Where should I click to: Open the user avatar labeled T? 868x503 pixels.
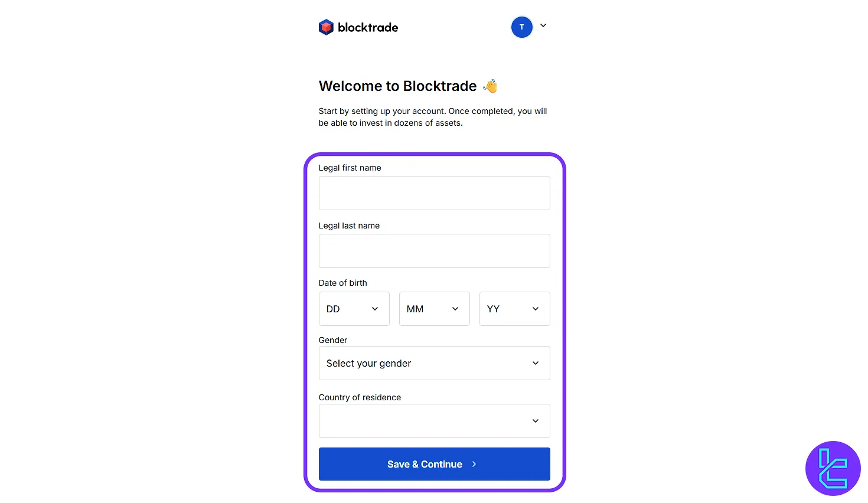pyautogui.click(x=521, y=27)
